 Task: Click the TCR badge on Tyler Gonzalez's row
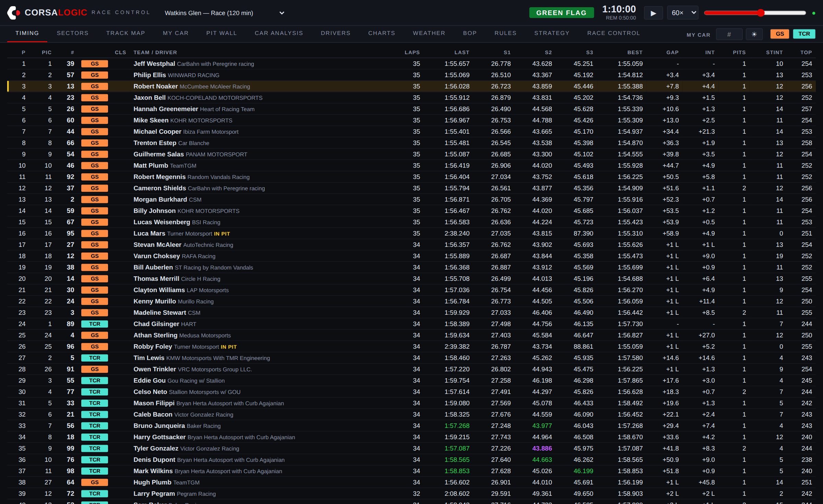pos(95,448)
